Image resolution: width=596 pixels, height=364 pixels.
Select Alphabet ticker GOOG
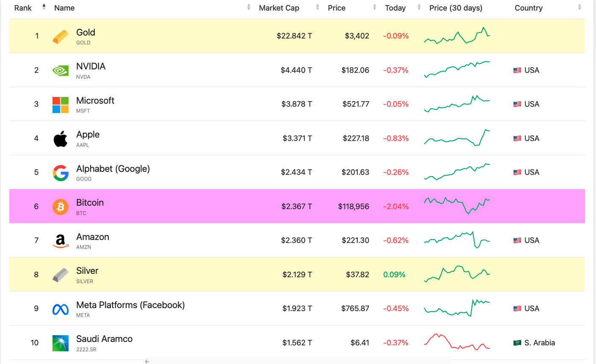click(84, 179)
